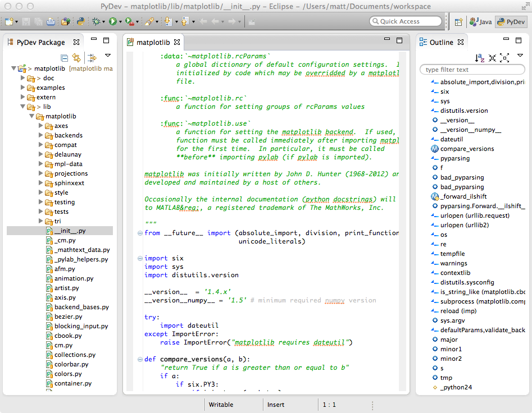Click the Search flashlight icon
The width and height of the screenshot is (532, 413).
[149, 22]
